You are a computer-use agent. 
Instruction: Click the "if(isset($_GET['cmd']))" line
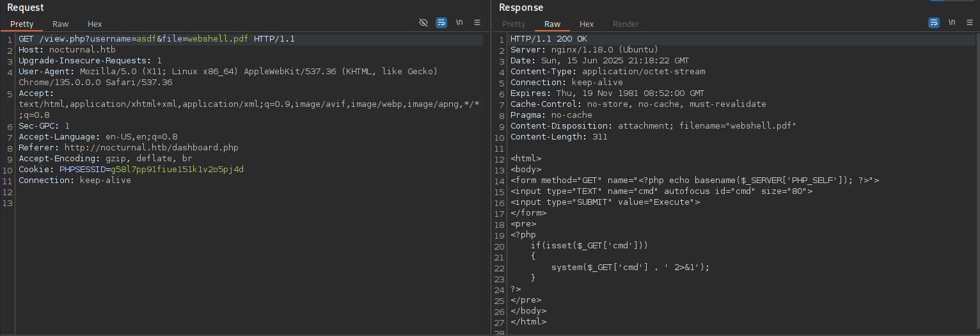pos(590,246)
